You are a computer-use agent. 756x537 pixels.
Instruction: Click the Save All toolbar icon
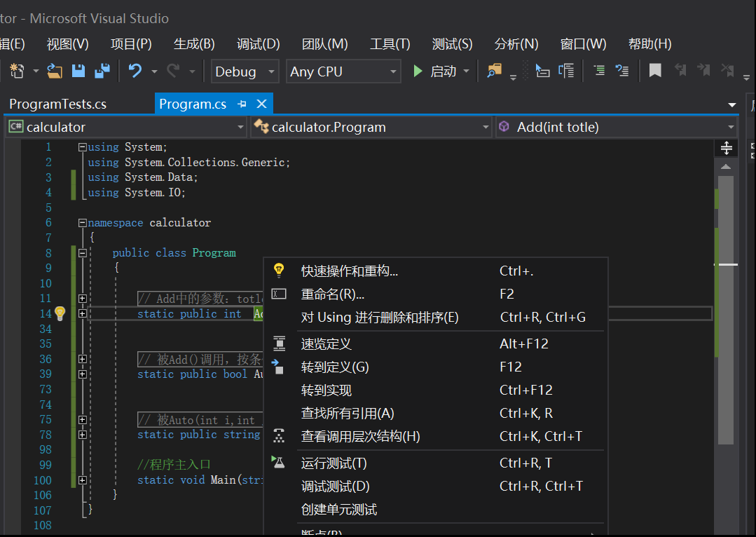coord(102,71)
